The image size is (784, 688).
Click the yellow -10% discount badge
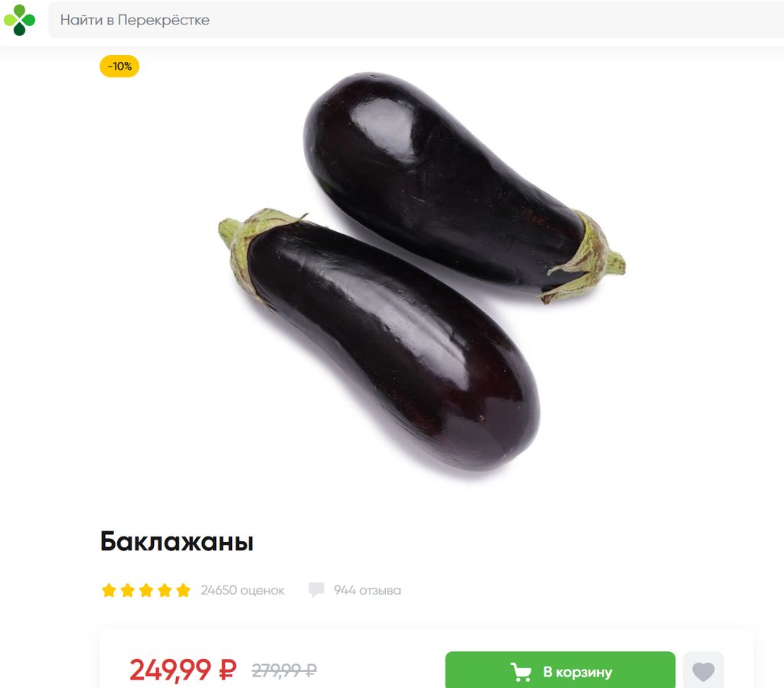pos(119,66)
